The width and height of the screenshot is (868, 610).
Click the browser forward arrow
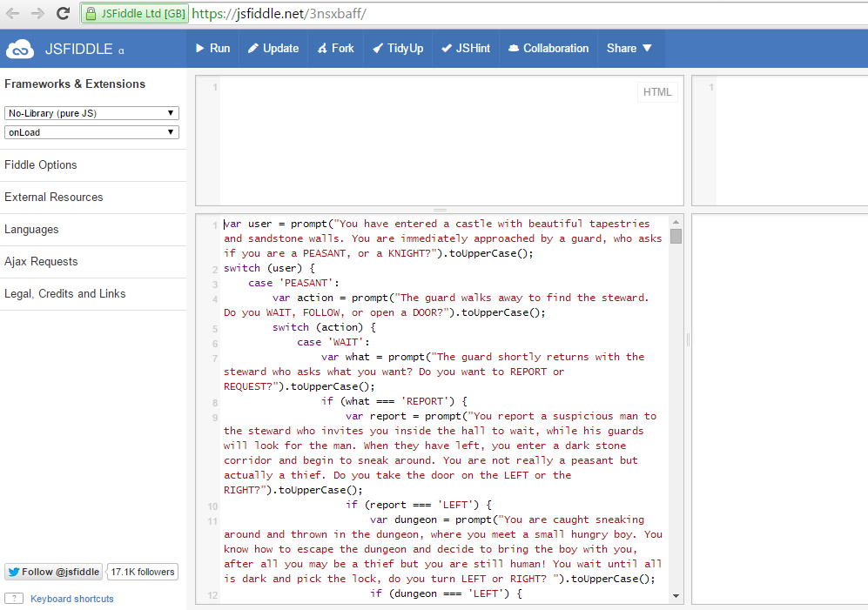pos(37,14)
